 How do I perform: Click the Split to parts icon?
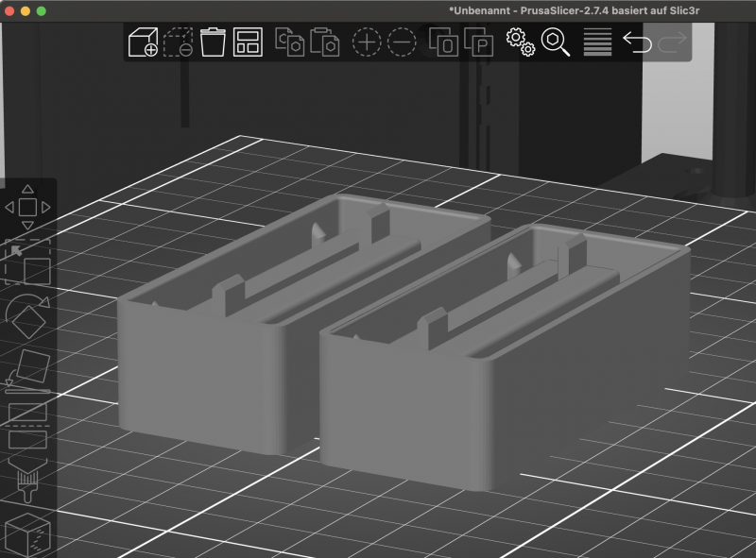478,42
